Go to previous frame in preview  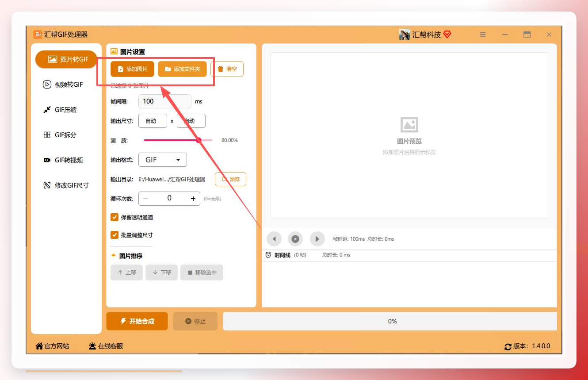tap(274, 239)
